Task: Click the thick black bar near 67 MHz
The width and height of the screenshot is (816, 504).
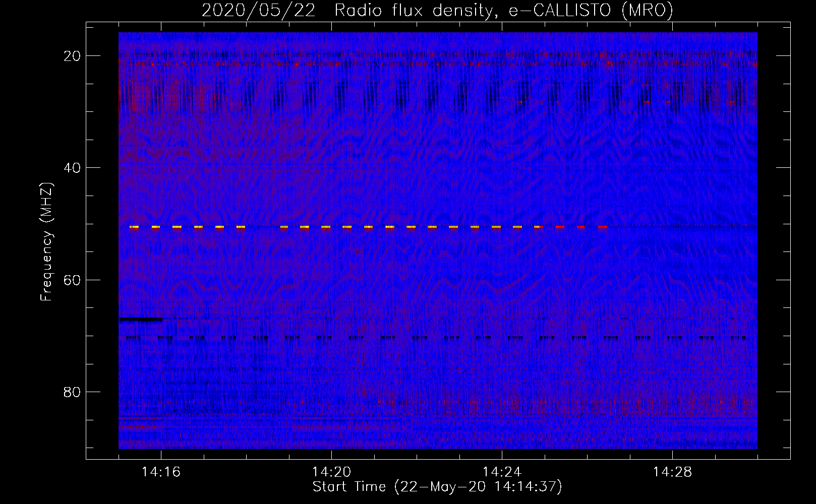Action: pyautogui.click(x=141, y=319)
